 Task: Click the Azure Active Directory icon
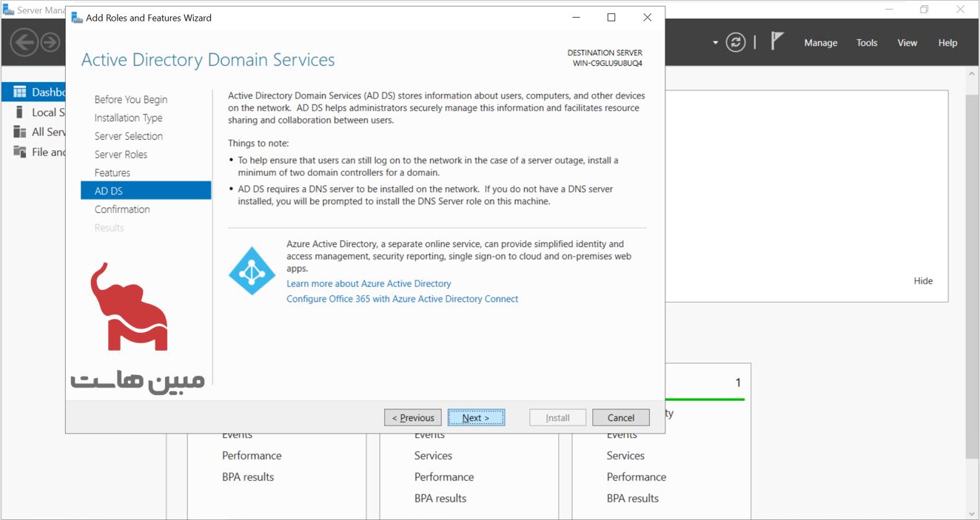[x=252, y=271]
